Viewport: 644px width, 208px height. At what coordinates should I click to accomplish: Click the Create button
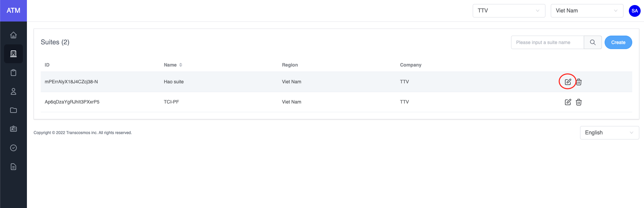(x=618, y=42)
